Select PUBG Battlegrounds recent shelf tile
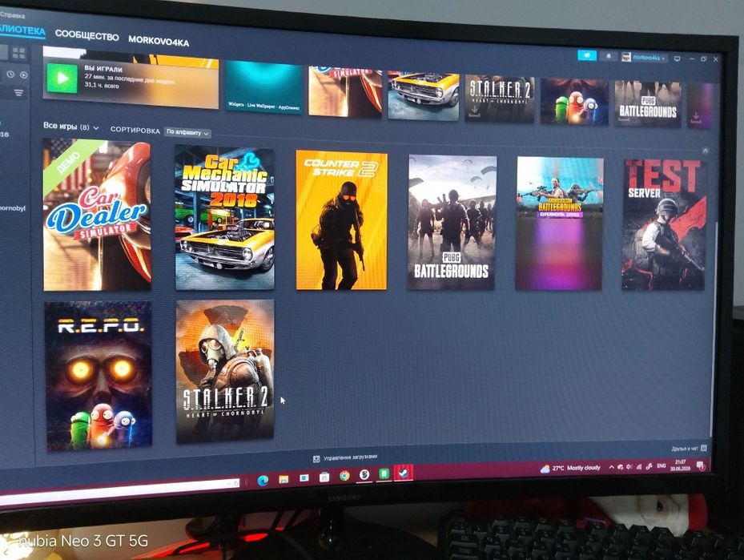The height and width of the screenshot is (560, 744). pos(648,104)
